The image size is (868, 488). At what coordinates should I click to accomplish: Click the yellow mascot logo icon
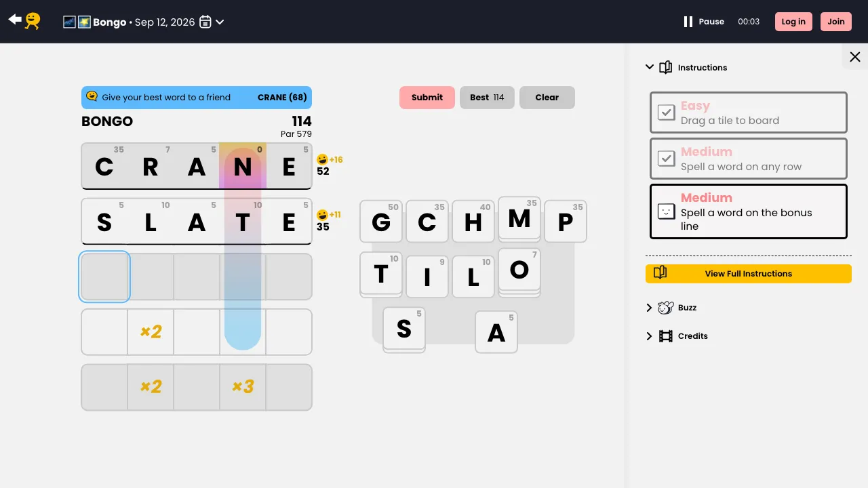point(33,20)
